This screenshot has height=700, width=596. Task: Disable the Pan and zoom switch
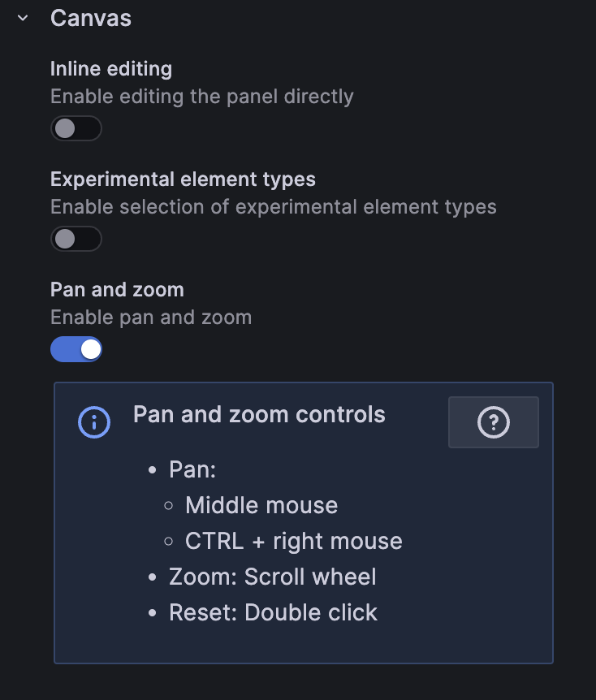(x=76, y=348)
